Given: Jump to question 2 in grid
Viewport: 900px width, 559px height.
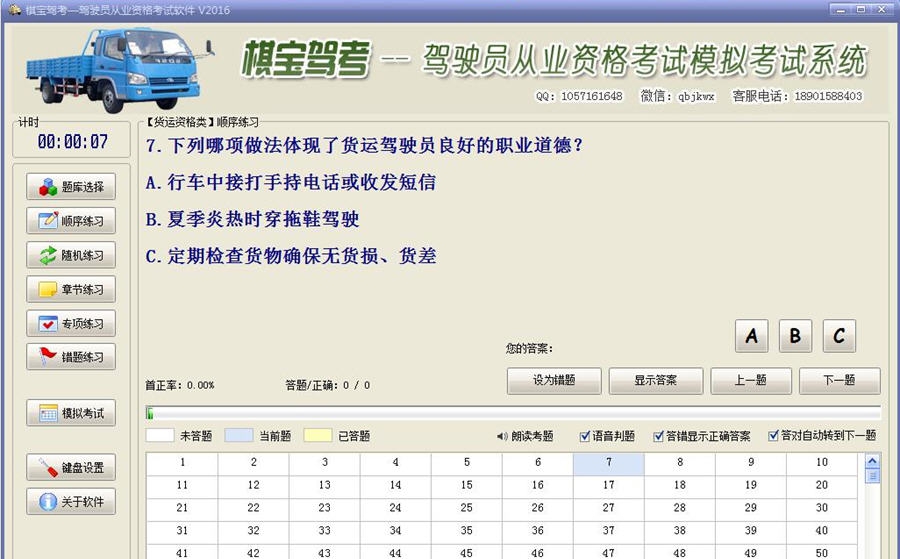Looking at the screenshot, I should tap(253, 463).
